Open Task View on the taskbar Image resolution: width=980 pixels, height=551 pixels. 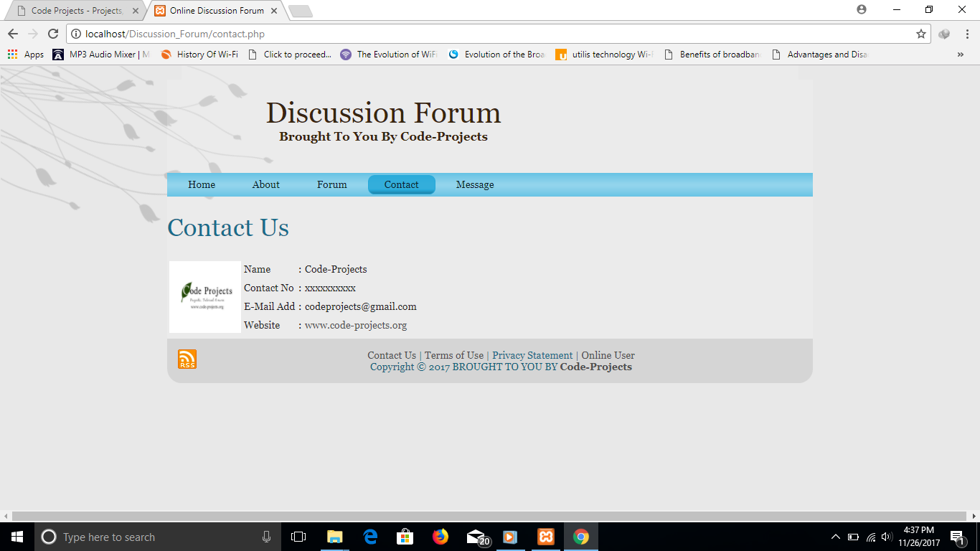tap(300, 536)
